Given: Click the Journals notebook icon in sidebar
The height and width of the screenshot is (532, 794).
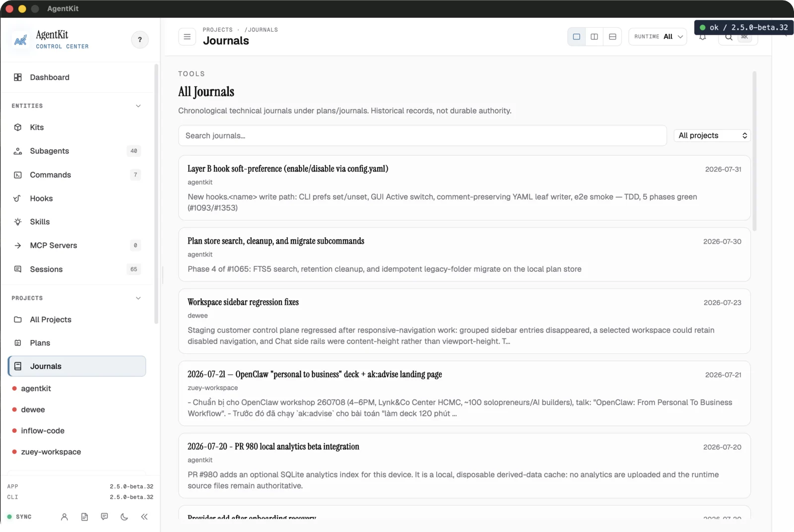Looking at the screenshot, I should point(18,366).
